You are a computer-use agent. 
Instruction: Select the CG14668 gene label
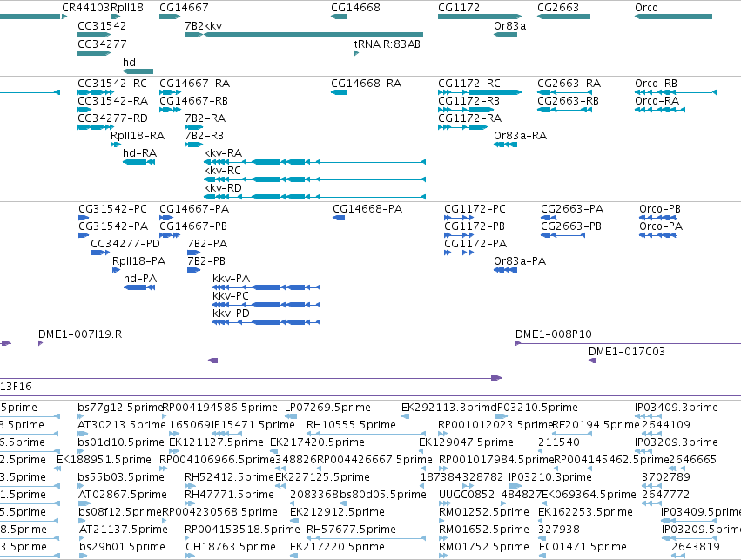click(x=355, y=8)
